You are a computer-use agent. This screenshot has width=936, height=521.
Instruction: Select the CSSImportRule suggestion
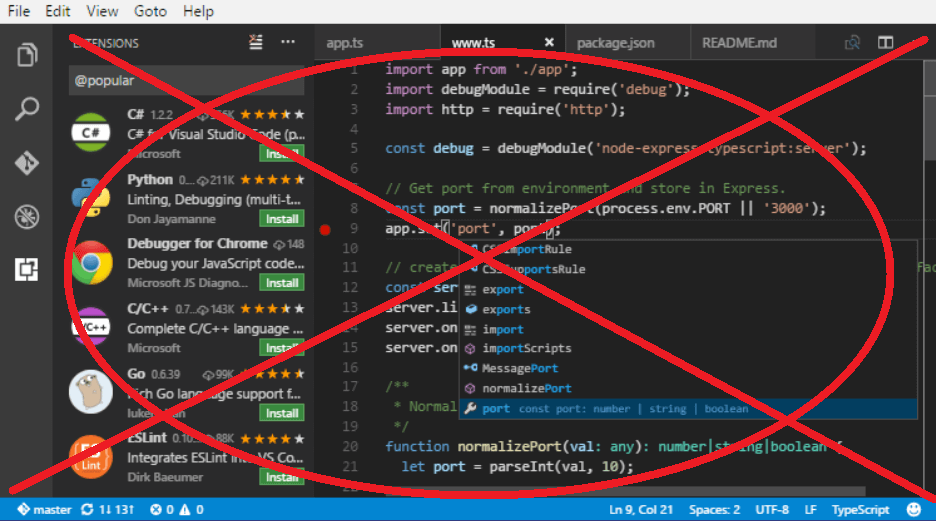(x=688, y=249)
